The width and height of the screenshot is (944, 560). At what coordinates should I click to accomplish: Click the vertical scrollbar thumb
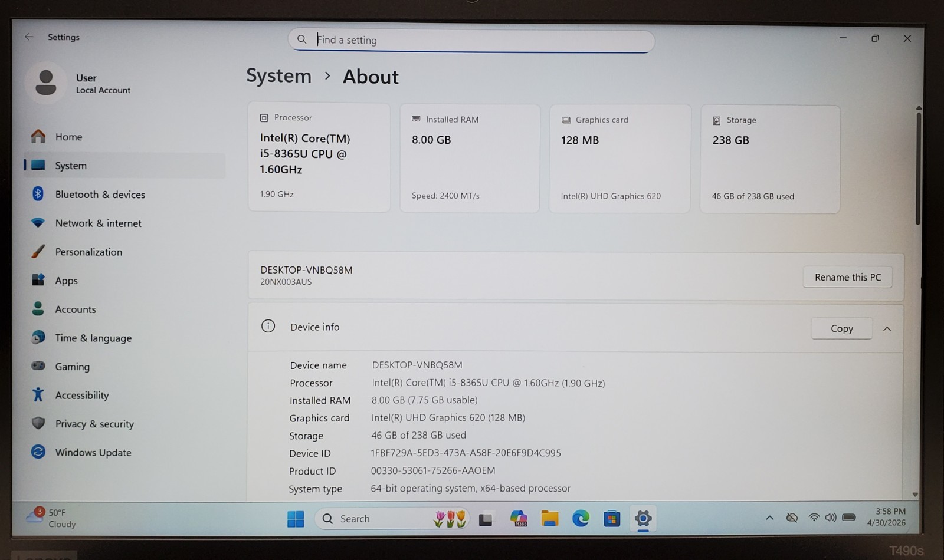point(918,168)
